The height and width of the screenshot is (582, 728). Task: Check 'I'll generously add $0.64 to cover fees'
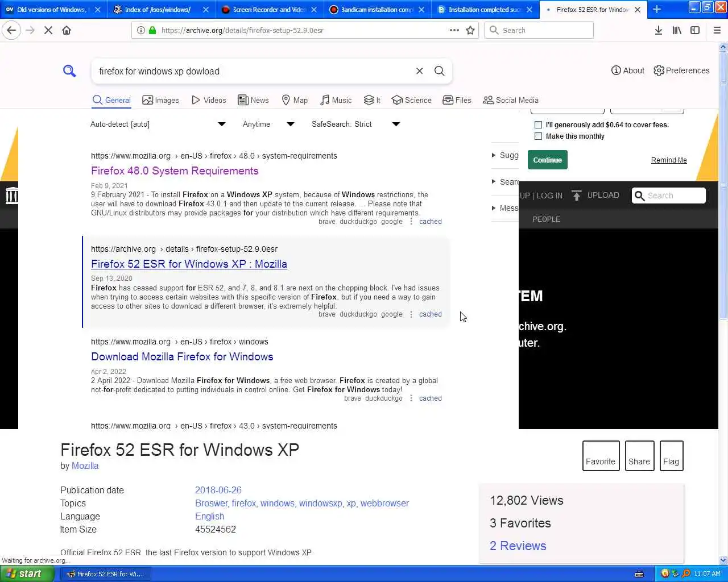click(538, 124)
